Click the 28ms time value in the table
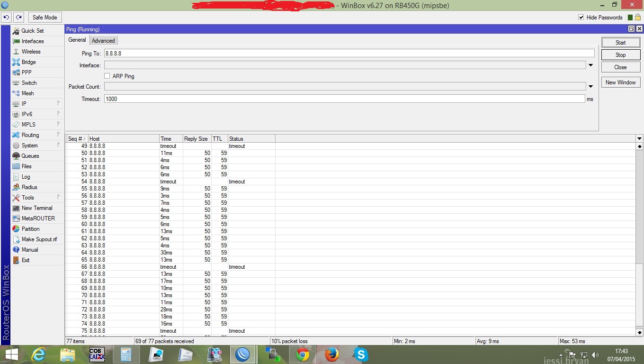This screenshot has width=644, height=364. pyautogui.click(x=166, y=309)
